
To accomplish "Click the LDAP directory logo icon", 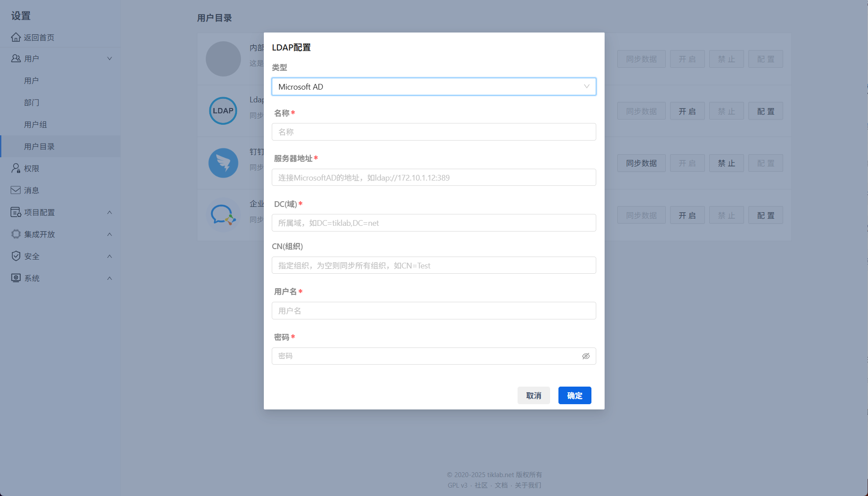I will pos(223,111).
